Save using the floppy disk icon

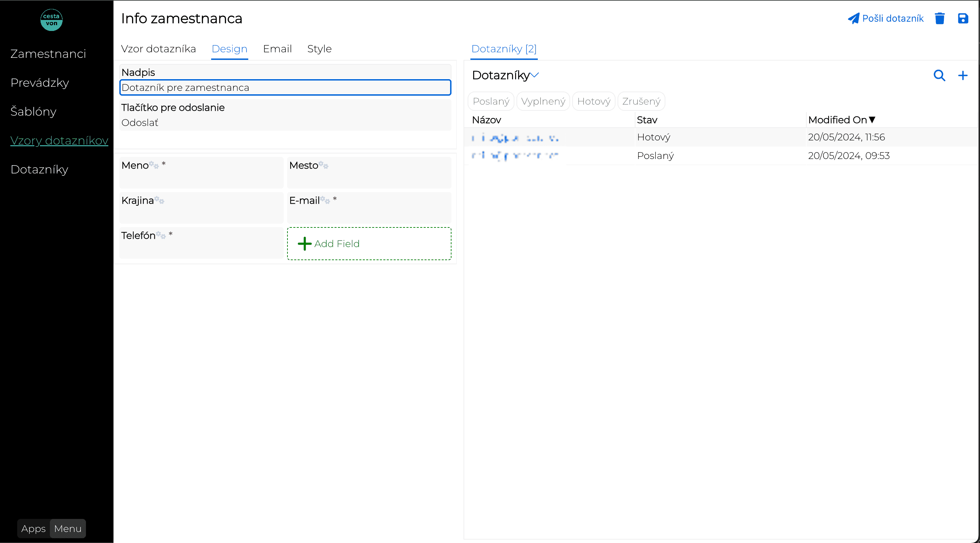pyautogui.click(x=962, y=18)
